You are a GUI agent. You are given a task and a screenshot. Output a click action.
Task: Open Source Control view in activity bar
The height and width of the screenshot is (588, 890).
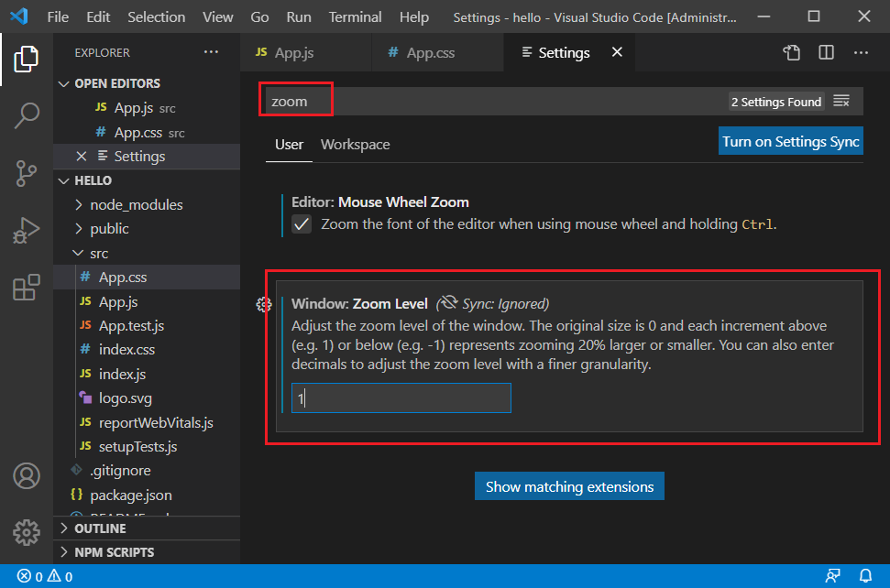click(26, 173)
